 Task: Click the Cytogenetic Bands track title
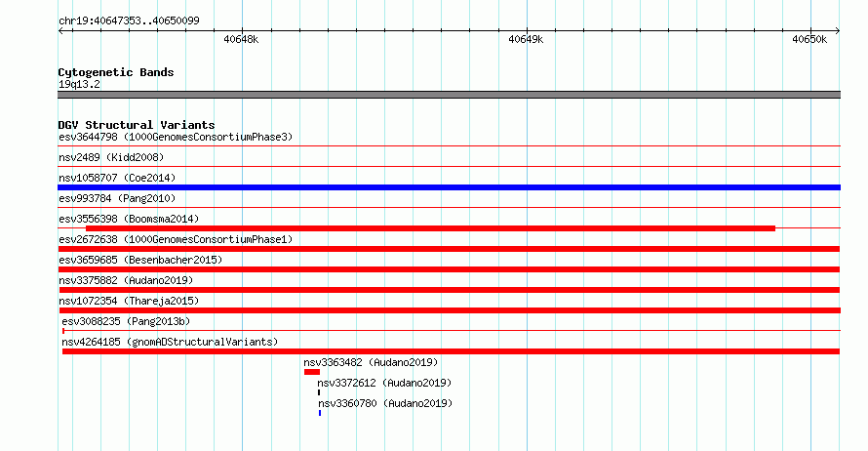pyautogui.click(x=116, y=72)
